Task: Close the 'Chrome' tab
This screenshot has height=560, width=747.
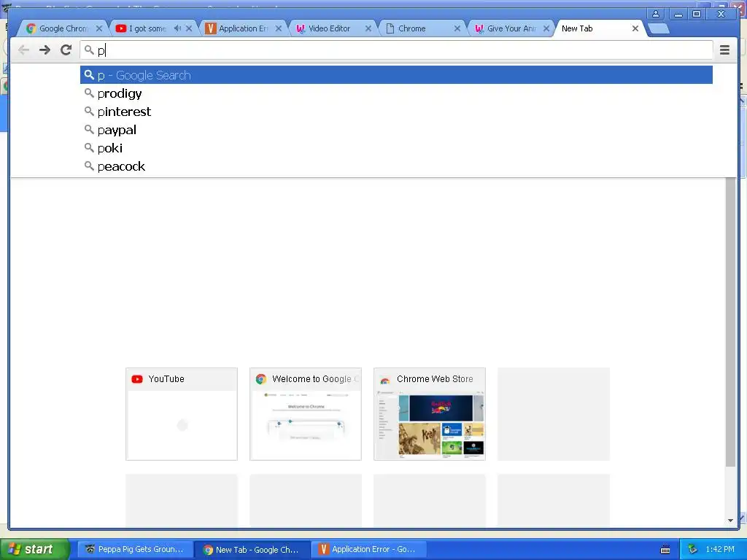Action: (x=457, y=28)
